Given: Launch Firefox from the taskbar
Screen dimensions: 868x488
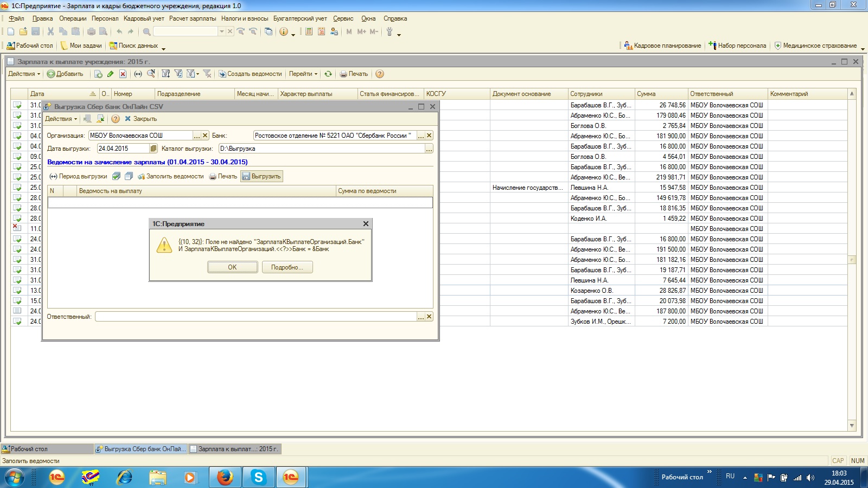Looking at the screenshot, I should coord(225,477).
